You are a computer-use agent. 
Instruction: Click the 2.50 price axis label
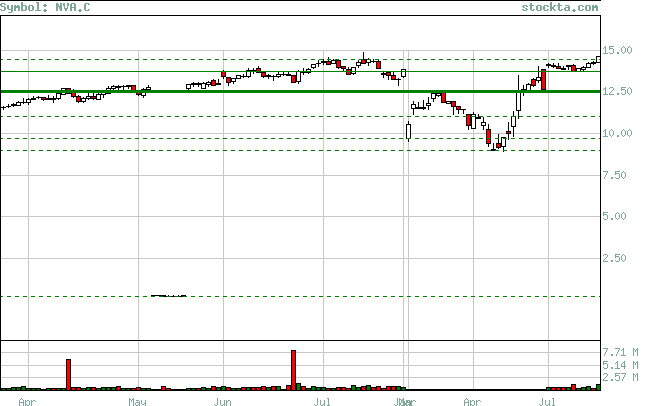tap(614, 258)
